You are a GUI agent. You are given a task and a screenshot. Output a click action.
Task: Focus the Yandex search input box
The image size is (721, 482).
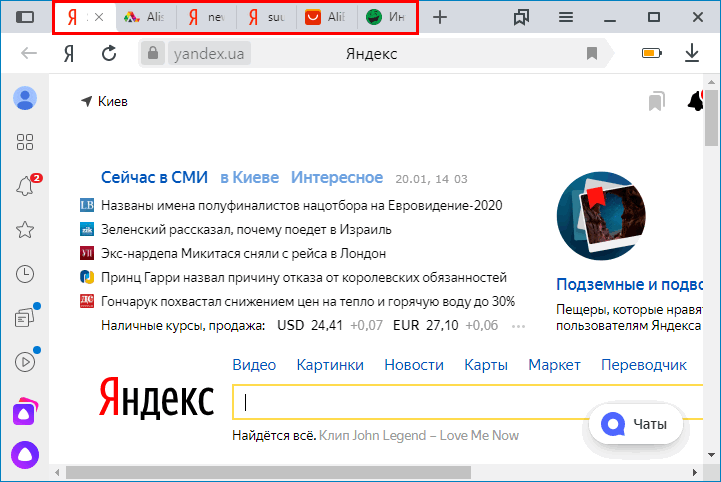(467, 402)
